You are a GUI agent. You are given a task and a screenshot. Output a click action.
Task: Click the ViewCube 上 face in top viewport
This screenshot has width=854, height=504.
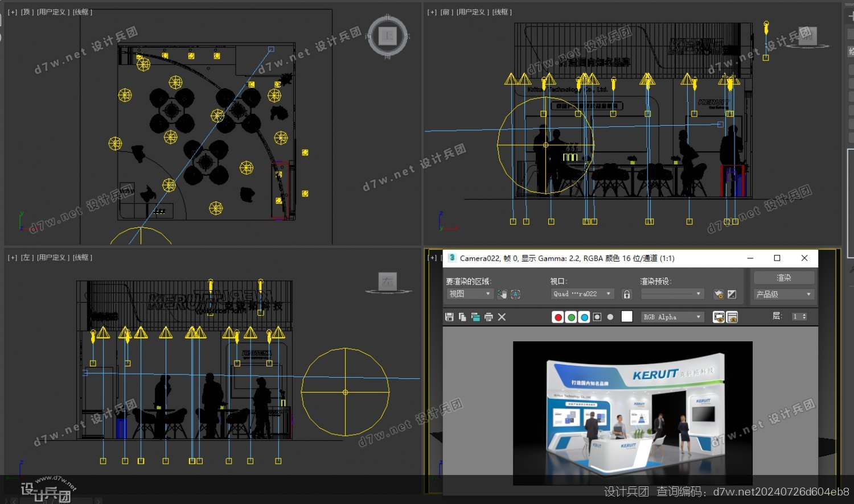388,36
